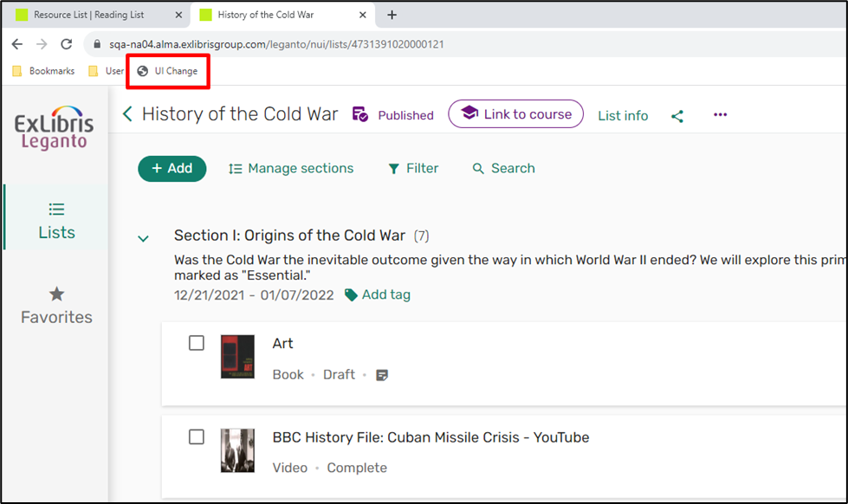Image resolution: width=848 pixels, height=504 pixels.
Task: Open the Bookmarks folder in bookmarks bar
Action: point(43,71)
